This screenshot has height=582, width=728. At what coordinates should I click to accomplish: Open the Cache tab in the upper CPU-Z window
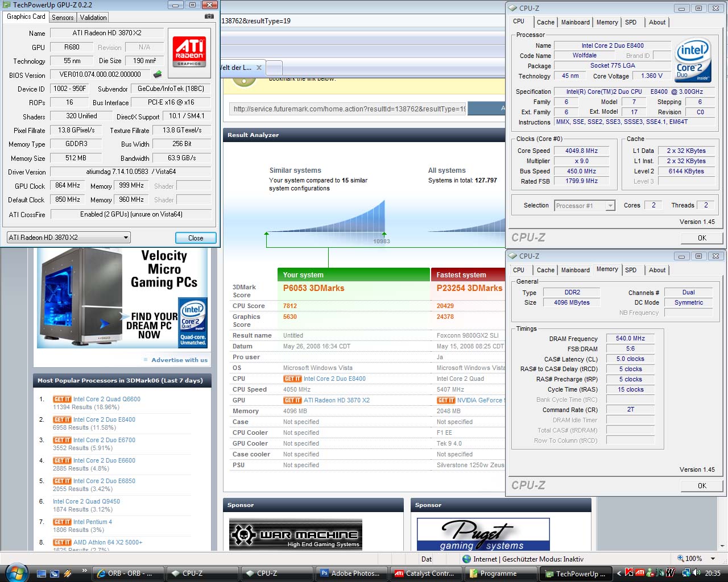[x=545, y=22]
